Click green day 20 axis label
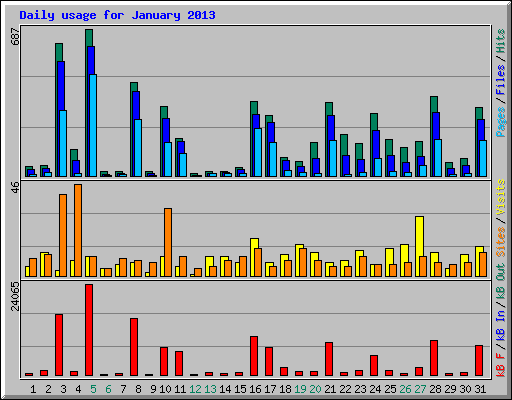The width and height of the screenshot is (512, 400). [x=315, y=389]
